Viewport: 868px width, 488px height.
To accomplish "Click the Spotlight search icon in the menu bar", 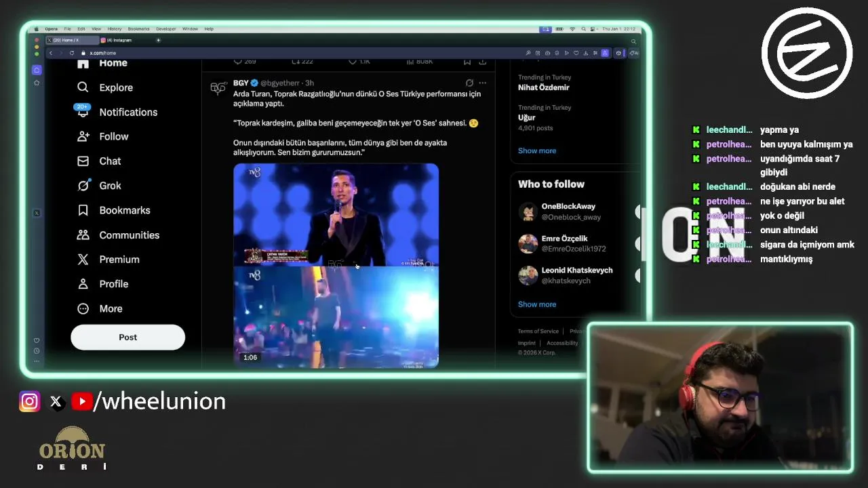I will pos(584,29).
